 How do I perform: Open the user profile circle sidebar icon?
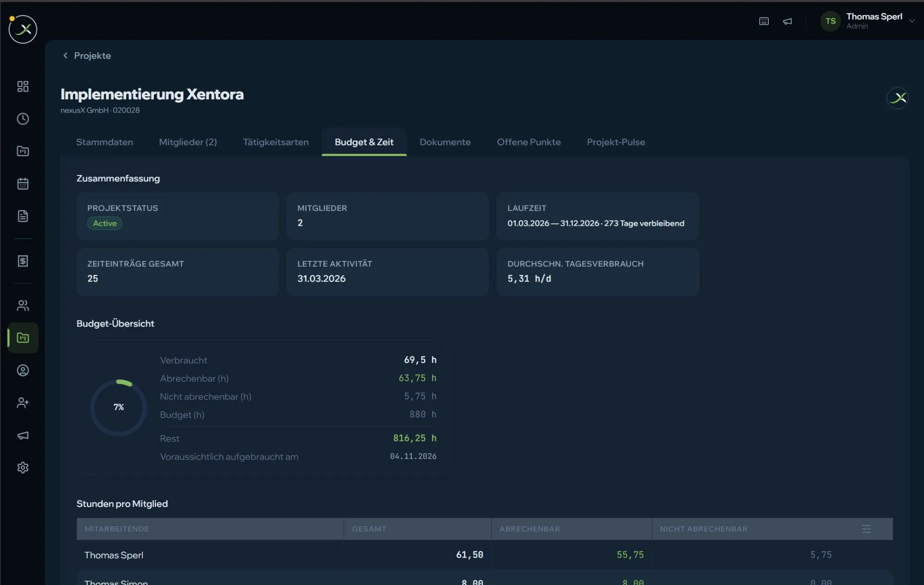pyautogui.click(x=23, y=370)
